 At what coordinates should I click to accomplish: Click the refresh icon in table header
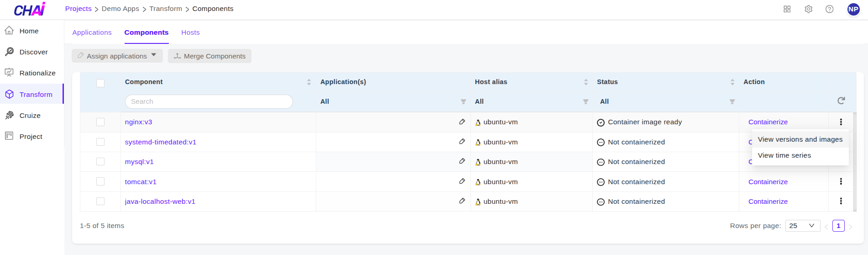pyautogui.click(x=841, y=101)
